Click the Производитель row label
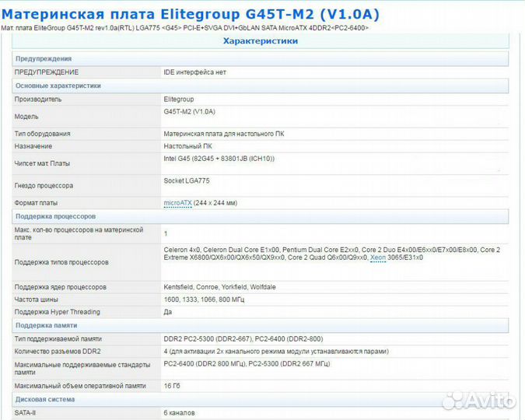 (38, 100)
